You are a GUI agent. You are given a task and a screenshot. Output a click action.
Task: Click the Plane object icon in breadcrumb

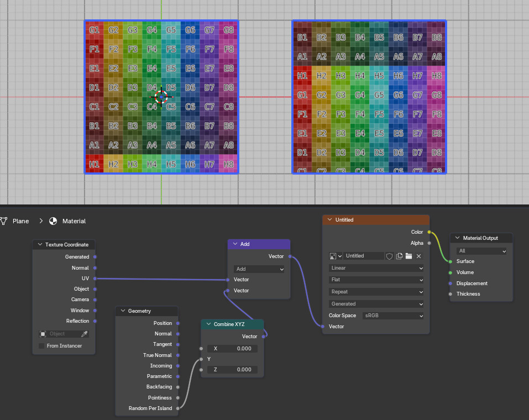tap(3, 221)
